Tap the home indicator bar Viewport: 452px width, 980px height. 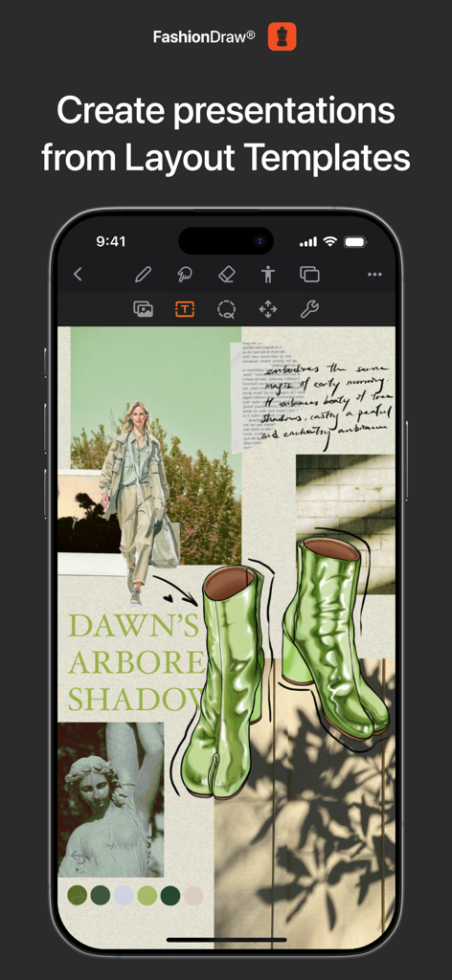point(226,940)
